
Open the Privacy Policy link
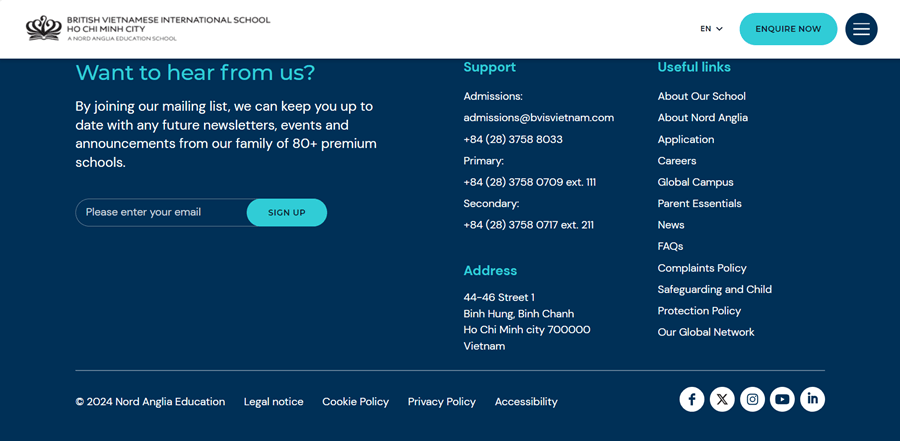(x=441, y=402)
